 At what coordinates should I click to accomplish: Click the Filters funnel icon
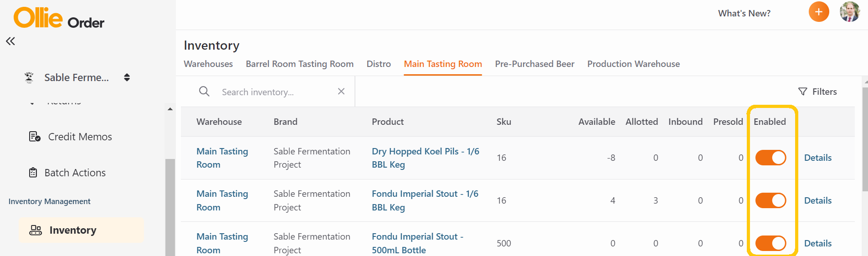click(x=803, y=92)
